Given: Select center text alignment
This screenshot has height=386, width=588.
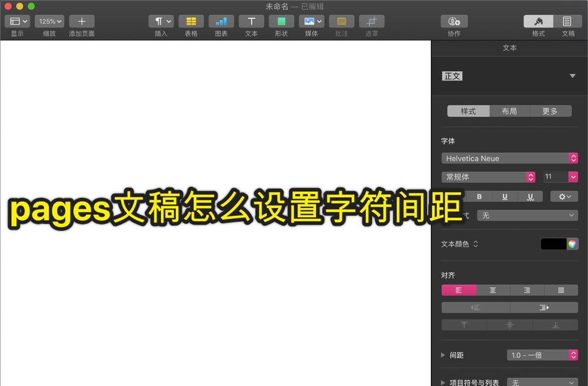Looking at the screenshot, I should click(x=493, y=290).
